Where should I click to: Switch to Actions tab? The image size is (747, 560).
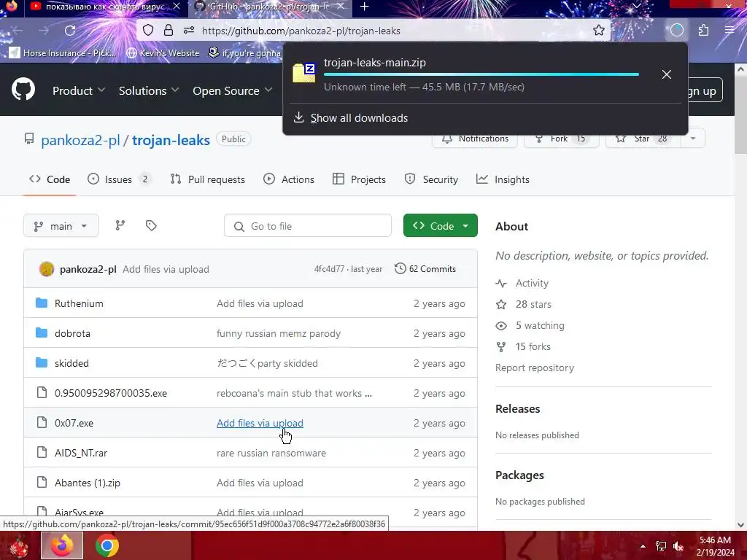click(289, 179)
